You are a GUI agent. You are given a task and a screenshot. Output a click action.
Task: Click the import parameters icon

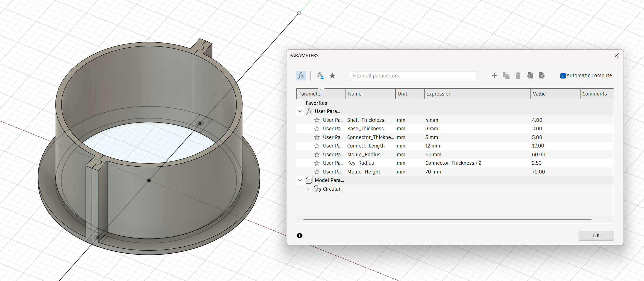pos(530,76)
